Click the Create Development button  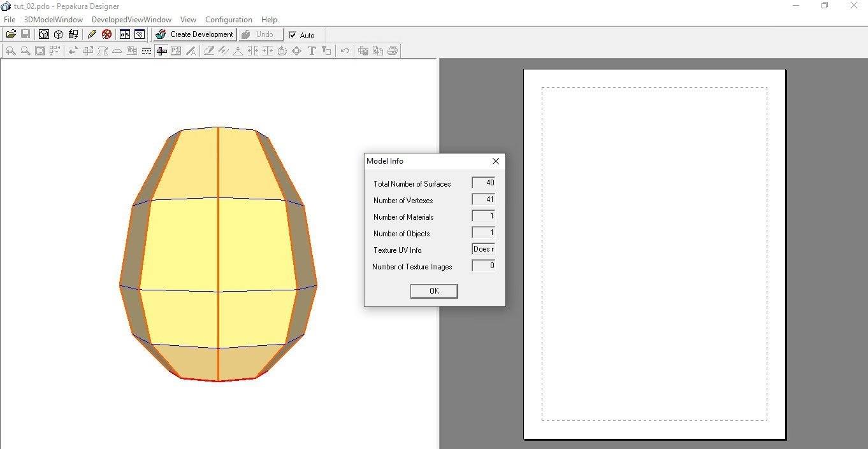194,34
